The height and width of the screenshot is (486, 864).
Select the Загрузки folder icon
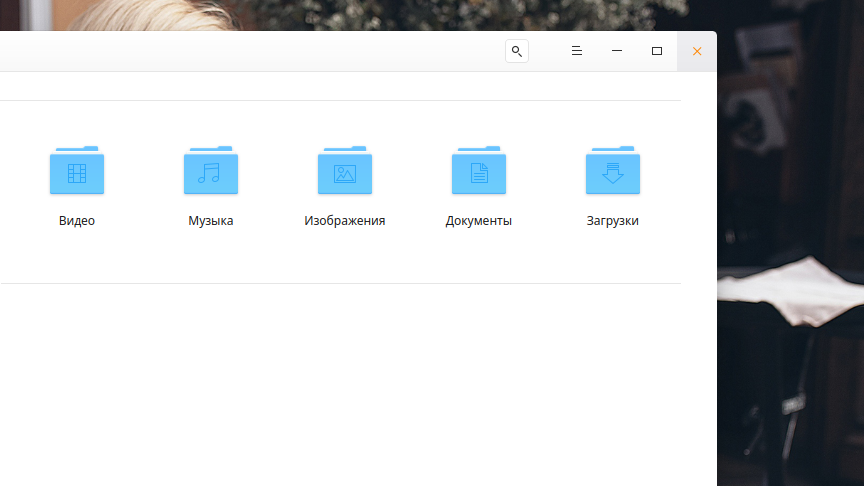(x=613, y=171)
